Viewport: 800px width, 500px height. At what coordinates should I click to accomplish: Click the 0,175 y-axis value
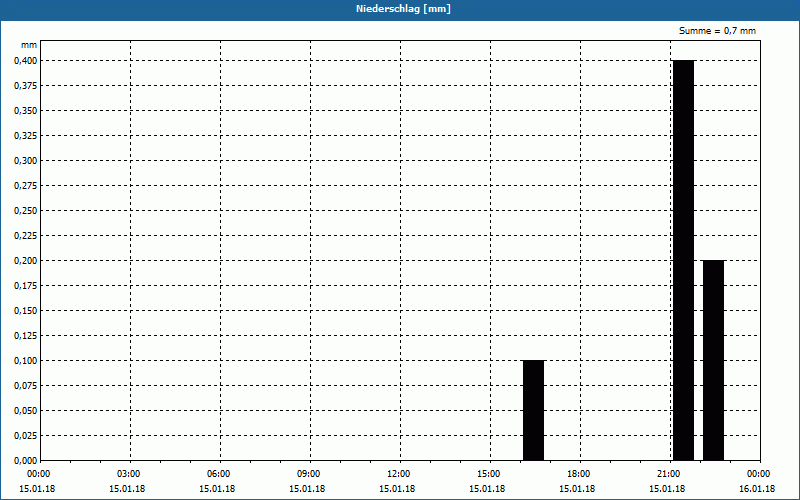[26, 286]
